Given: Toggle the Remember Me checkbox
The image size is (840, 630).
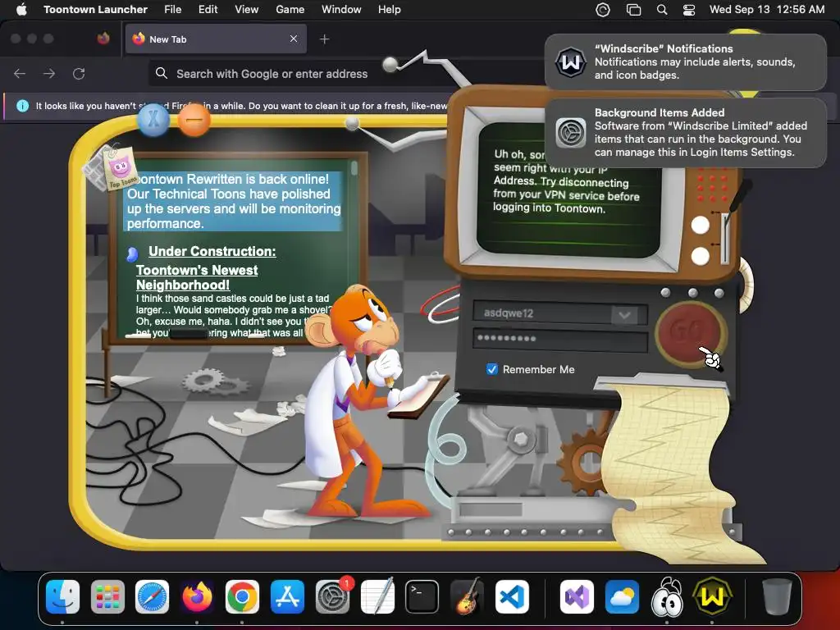Looking at the screenshot, I should coord(492,369).
